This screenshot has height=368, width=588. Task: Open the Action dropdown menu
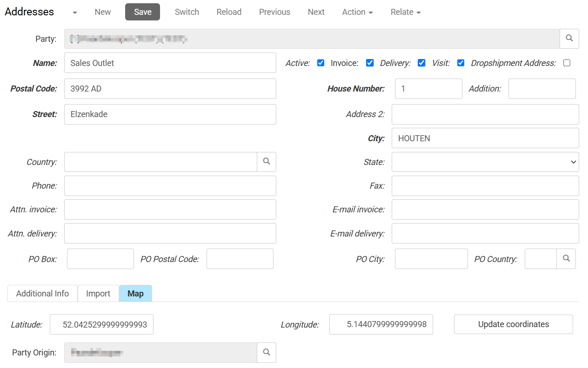click(357, 12)
